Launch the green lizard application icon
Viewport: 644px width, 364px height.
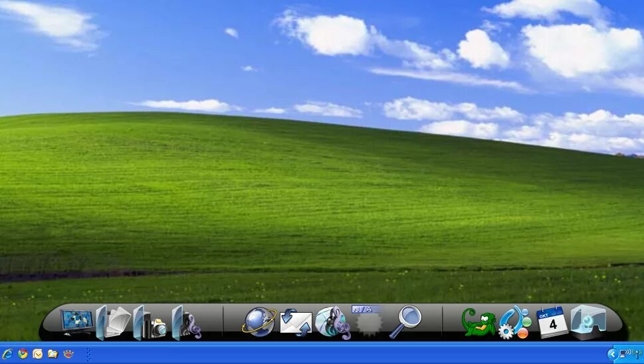coord(479,323)
